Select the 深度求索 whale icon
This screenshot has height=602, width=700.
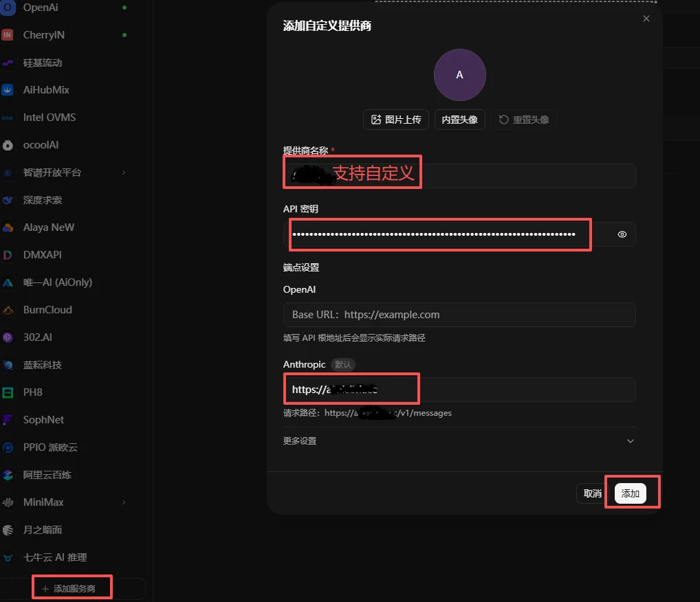pyautogui.click(x=8, y=201)
